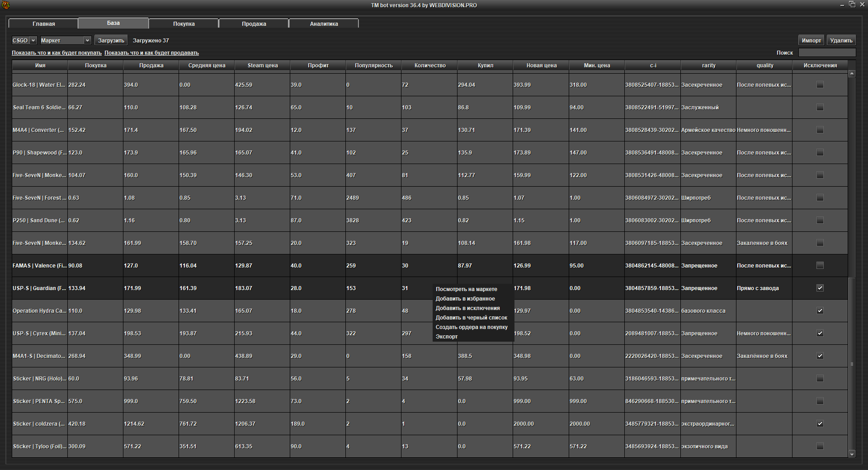Check the exclusion box for Glock-18 Water Elemental
The image size is (868, 470).
point(820,85)
